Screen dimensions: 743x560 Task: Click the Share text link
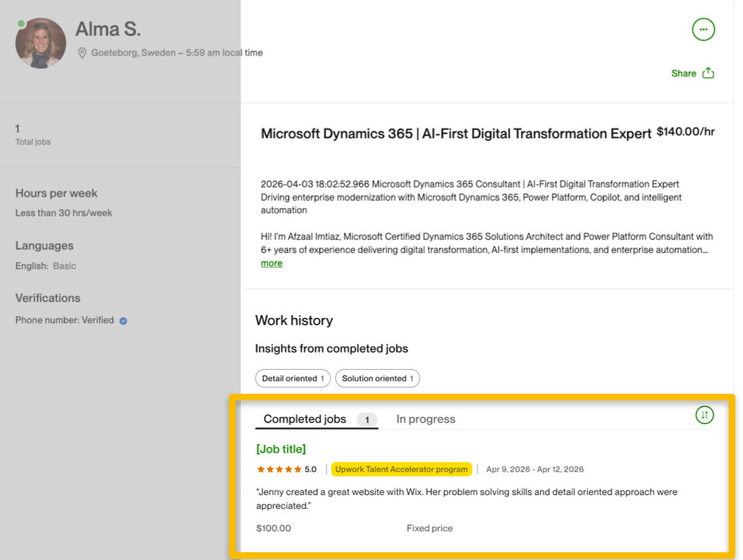[x=683, y=73]
